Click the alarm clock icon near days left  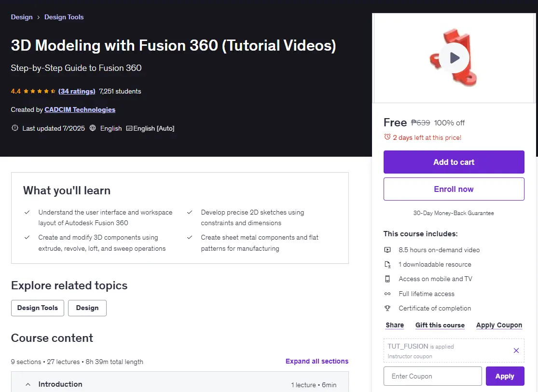coord(387,137)
